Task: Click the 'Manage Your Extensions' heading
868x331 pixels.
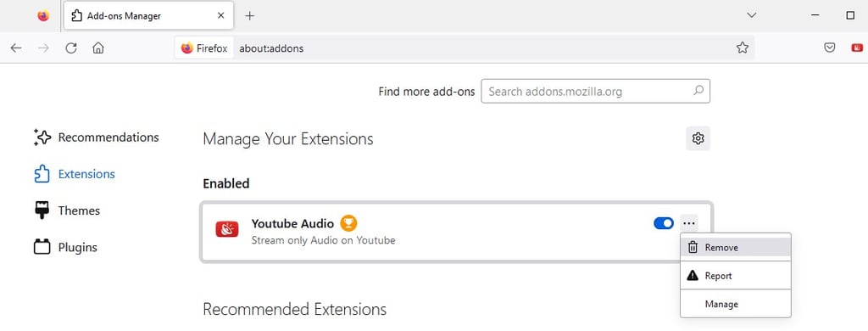Action: pyautogui.click(x=288, y=138)
